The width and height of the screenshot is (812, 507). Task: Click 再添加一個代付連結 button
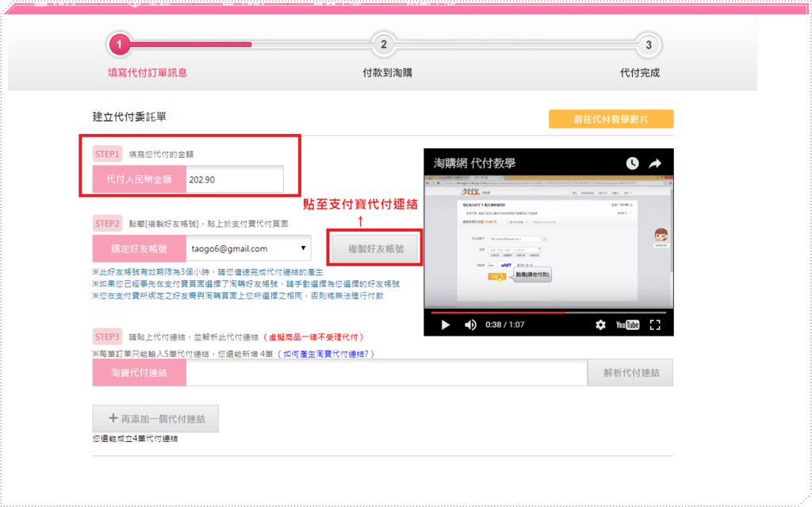[x=155, y=418]
